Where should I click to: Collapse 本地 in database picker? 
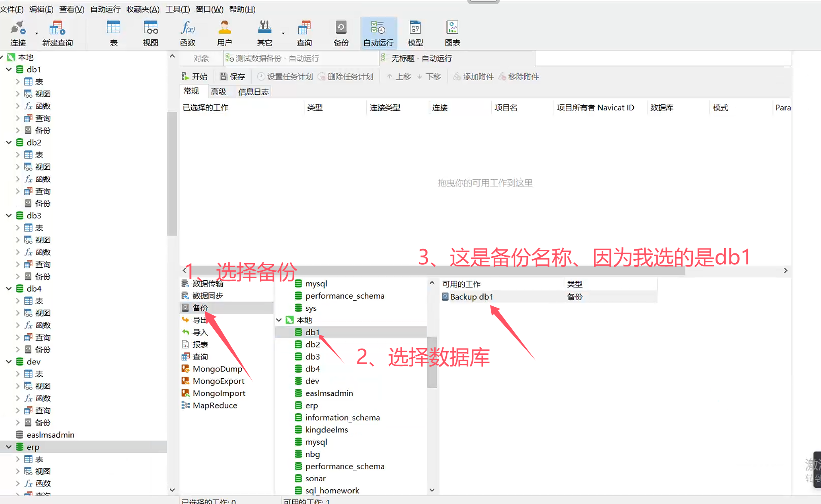tap(279, 320)
